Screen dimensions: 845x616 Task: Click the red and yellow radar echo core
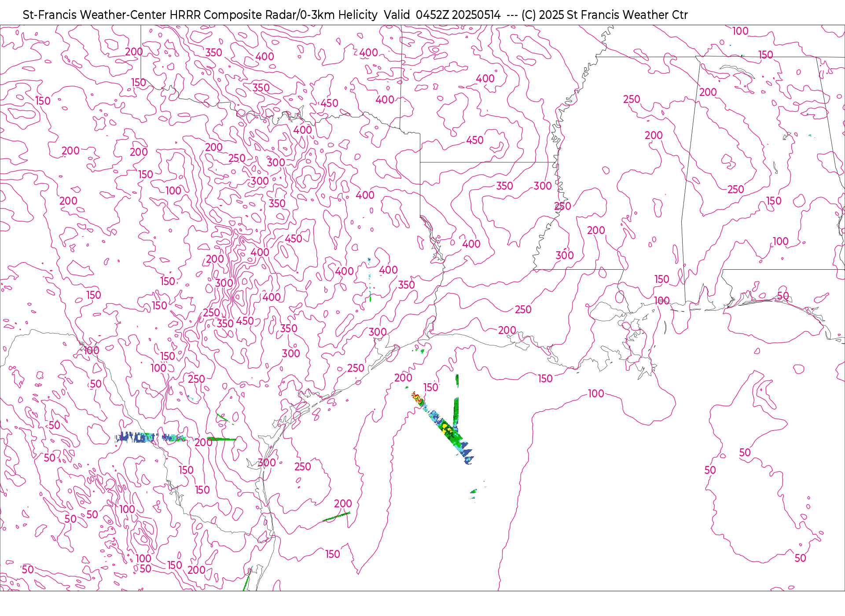pyautogui.click(x=417, y=398)
